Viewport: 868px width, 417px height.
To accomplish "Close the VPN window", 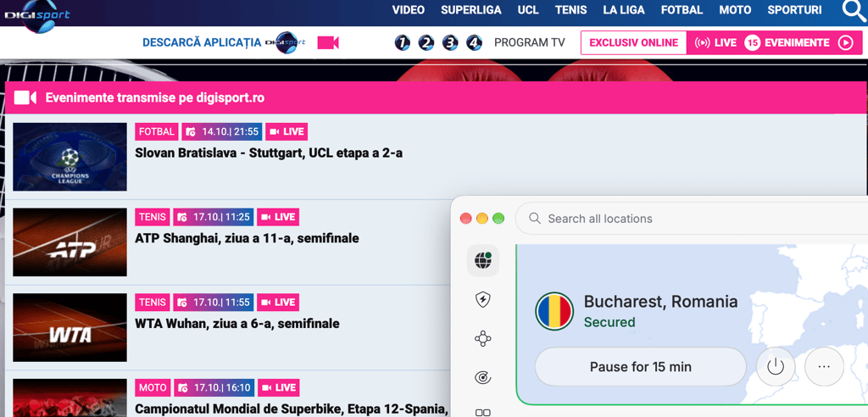I will (465, 218).
